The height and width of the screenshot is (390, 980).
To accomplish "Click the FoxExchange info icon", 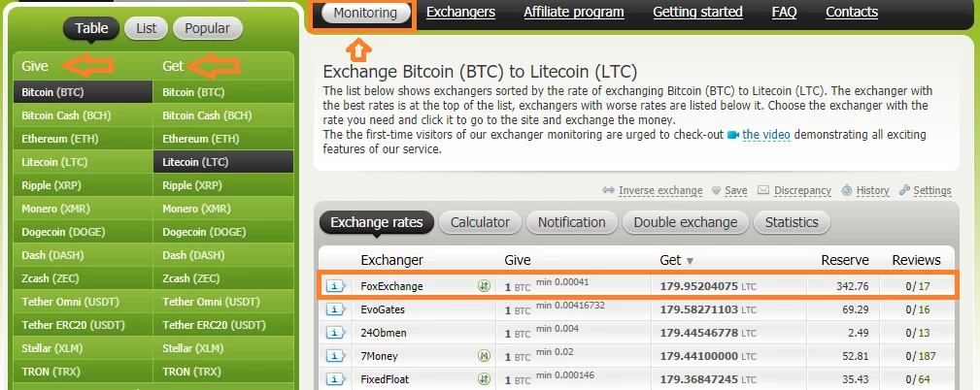I will coord(336,286).
